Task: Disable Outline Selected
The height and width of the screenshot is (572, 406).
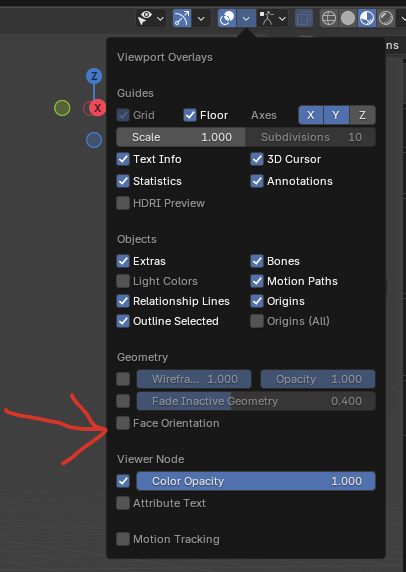Action: 123,321
